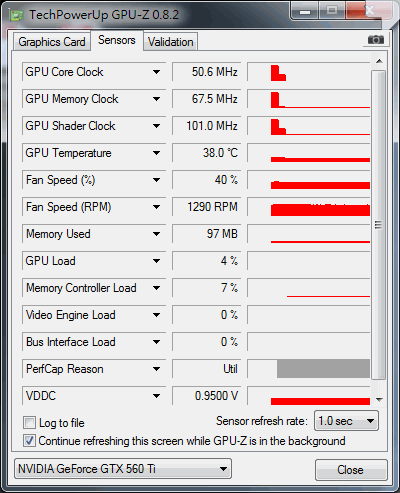Enable the Log to file checkbox

29,423
